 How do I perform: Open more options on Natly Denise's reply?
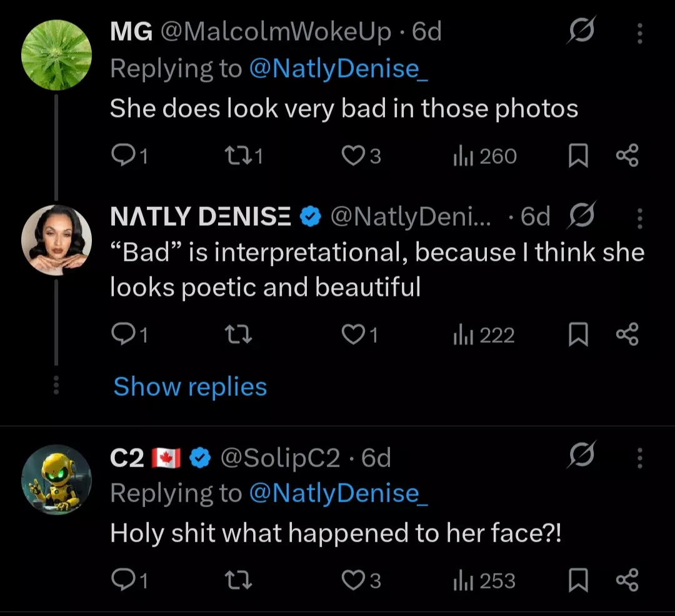[x=639, y=218]
